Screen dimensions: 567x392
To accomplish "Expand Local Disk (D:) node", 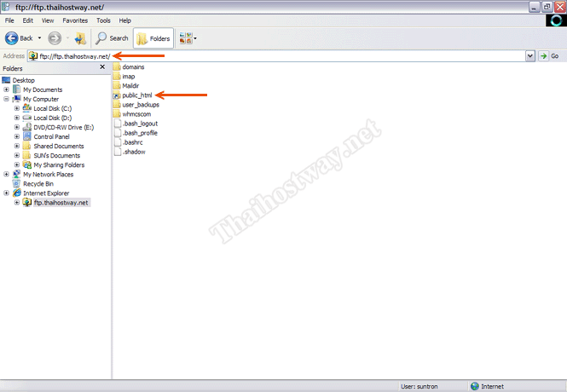I will coord(17,118).
